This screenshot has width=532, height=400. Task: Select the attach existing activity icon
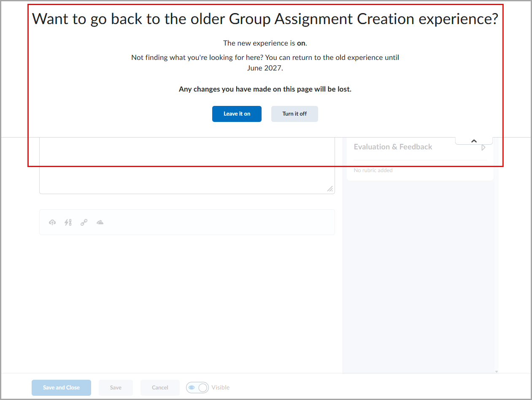point(68,222)
